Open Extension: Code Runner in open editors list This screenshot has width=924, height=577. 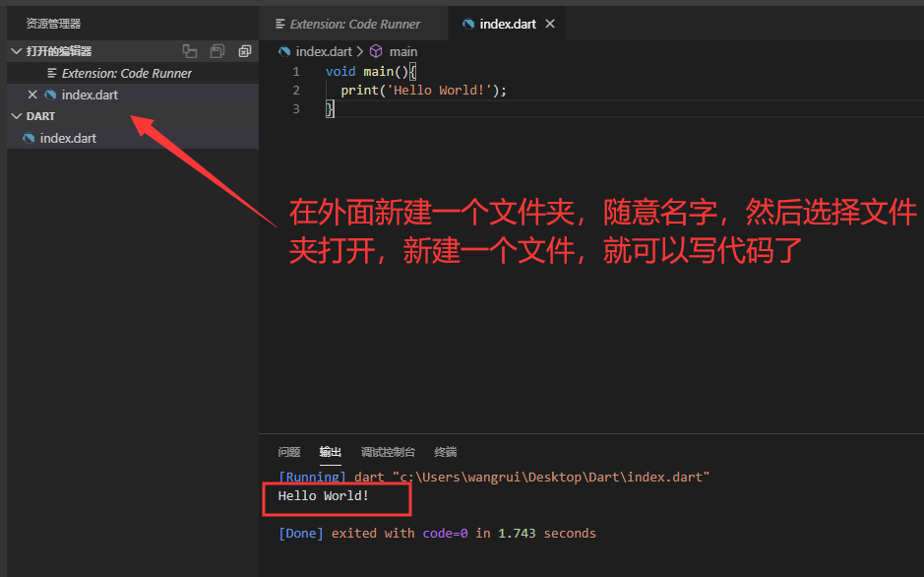tap(133, 73)
